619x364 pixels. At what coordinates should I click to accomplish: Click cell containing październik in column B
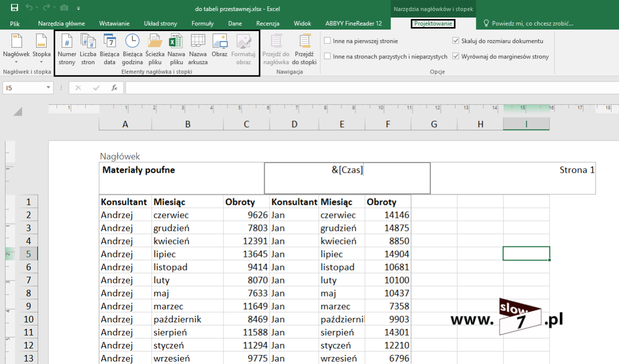tap(188, 319)
